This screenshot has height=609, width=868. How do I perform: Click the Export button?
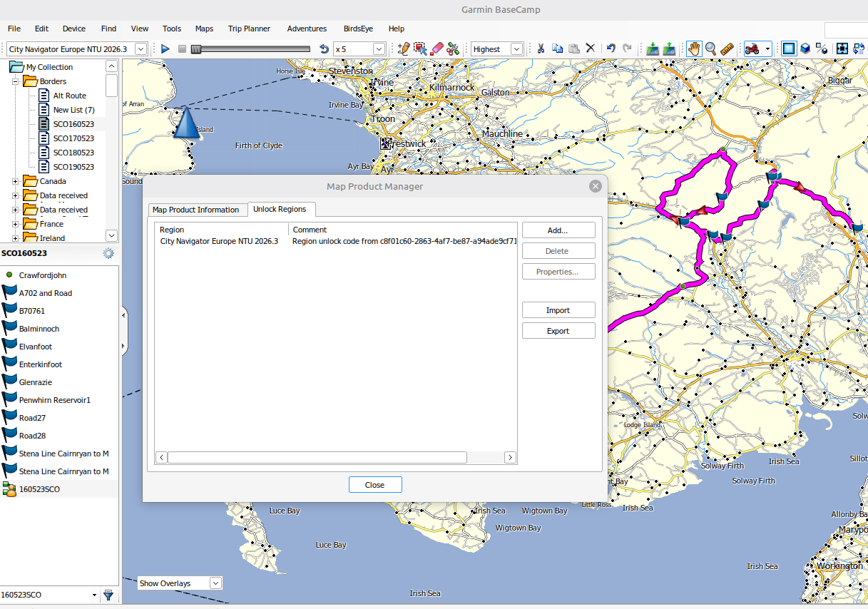(558, 331)
